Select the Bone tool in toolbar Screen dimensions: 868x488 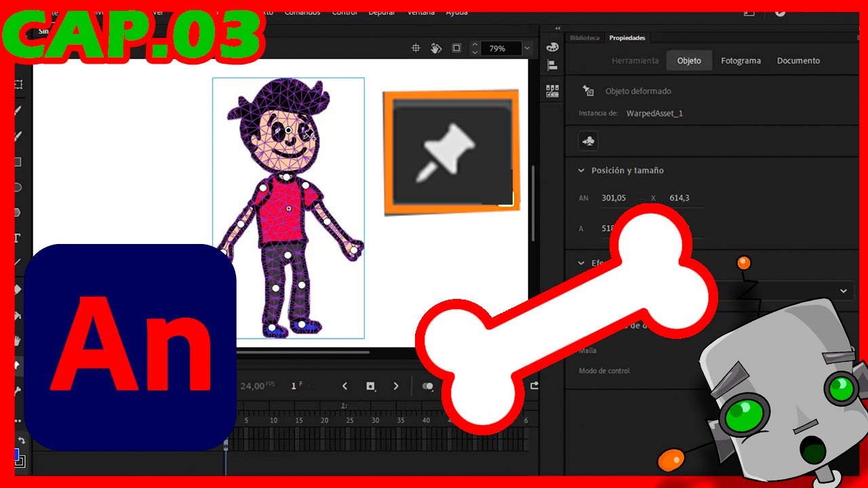coord(18,390)
